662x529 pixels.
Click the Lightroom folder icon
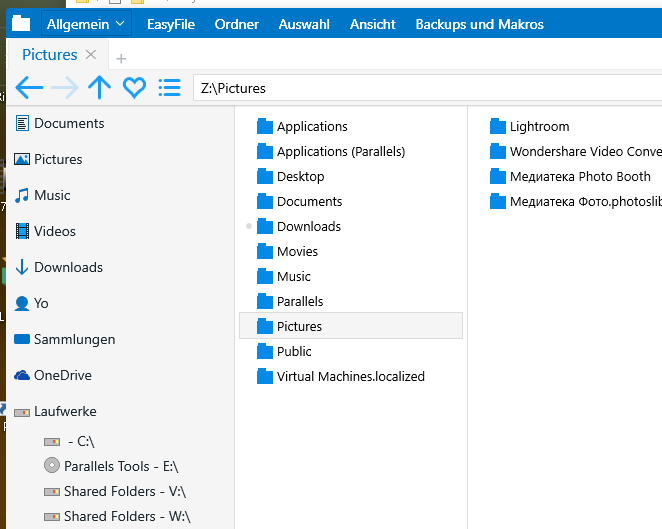[498, 126]
